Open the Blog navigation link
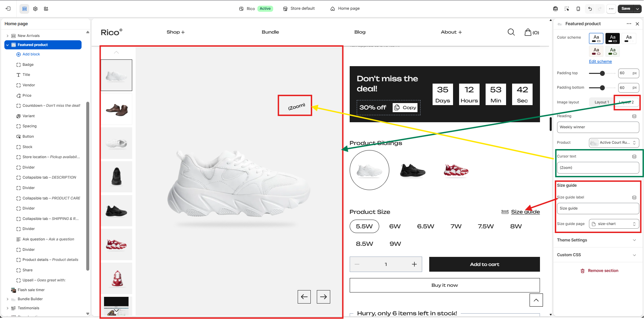This screenshot has width=644, height=319. [360, 32]
